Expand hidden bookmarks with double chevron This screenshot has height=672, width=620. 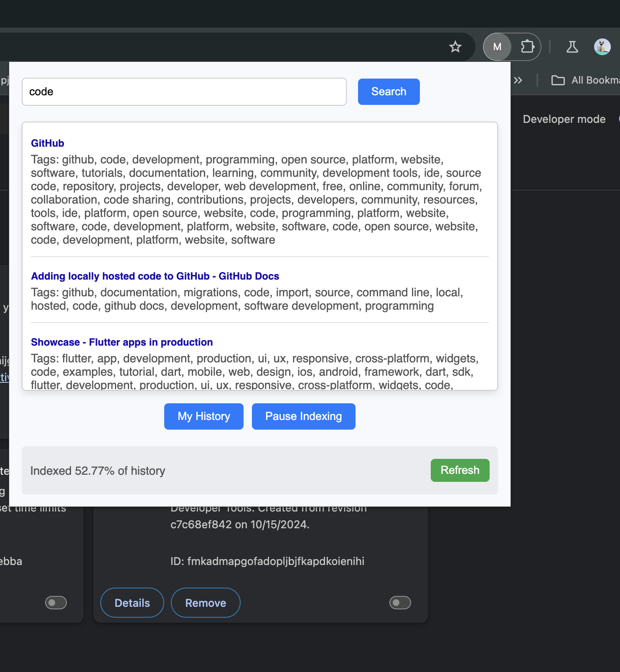point(518,80)
